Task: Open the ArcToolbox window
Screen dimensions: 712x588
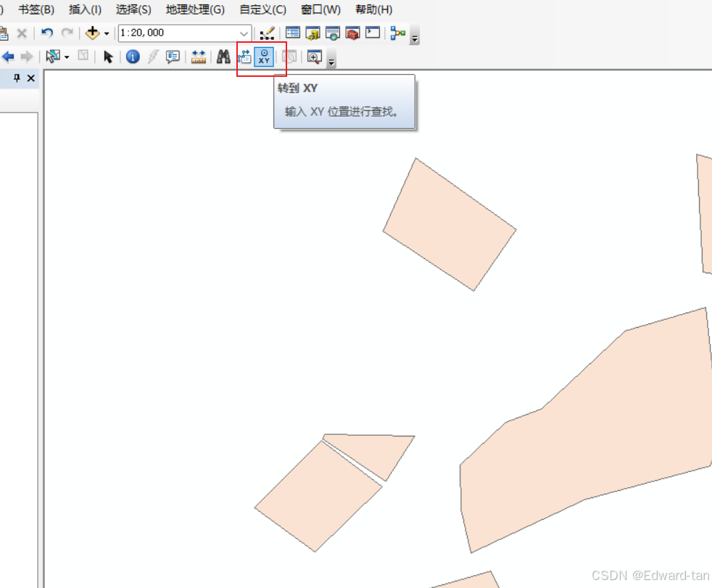Action: (352, 33)
